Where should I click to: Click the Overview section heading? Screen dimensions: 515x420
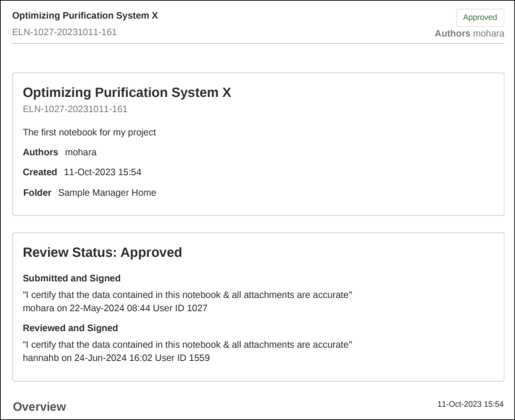tap(39, 407)
